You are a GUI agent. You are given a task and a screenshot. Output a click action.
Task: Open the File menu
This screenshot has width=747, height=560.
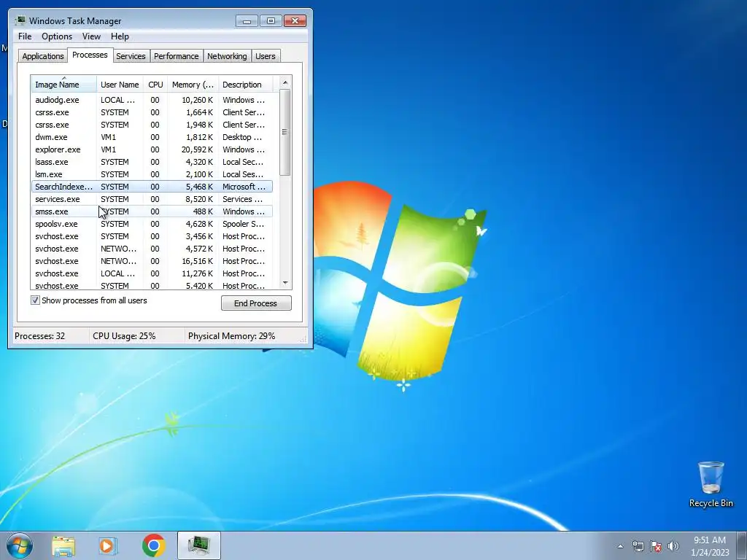[x=25, y=36]
